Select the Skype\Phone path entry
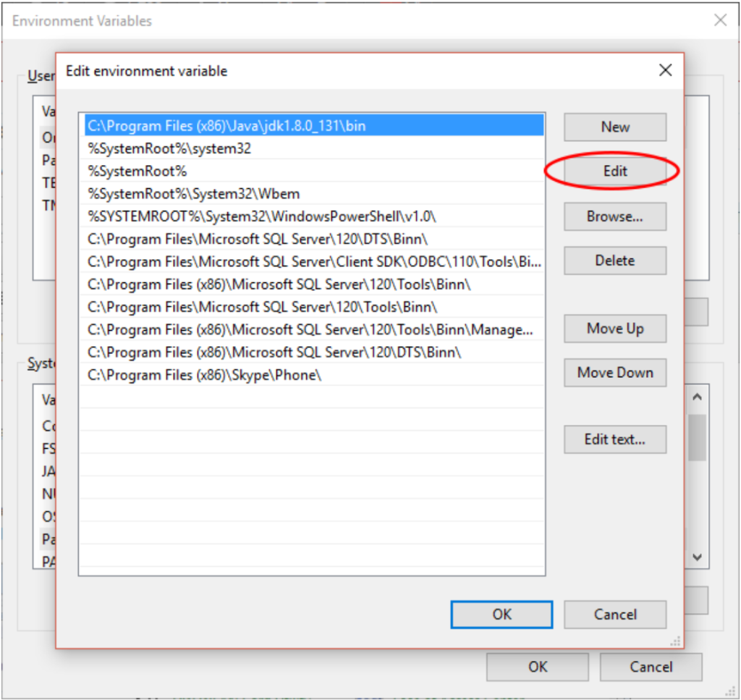 pos(204,375)
